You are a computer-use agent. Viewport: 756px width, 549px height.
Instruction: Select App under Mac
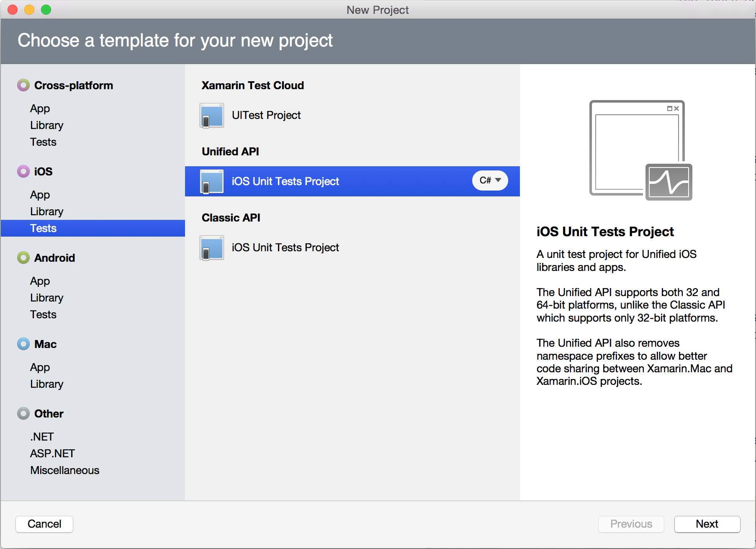coord(40,367)
